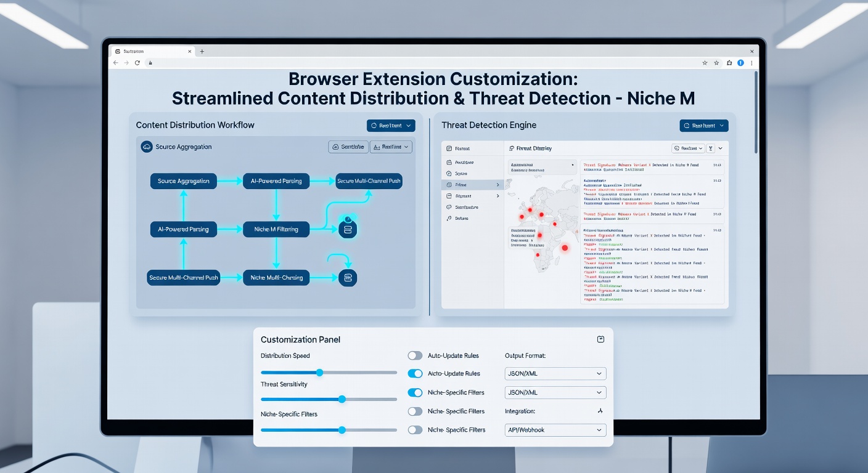Click the funnel filter icon in Threat Detection toolbar
Image resolution: width=868 pixels, height=473 pixels.
[711, 148]
